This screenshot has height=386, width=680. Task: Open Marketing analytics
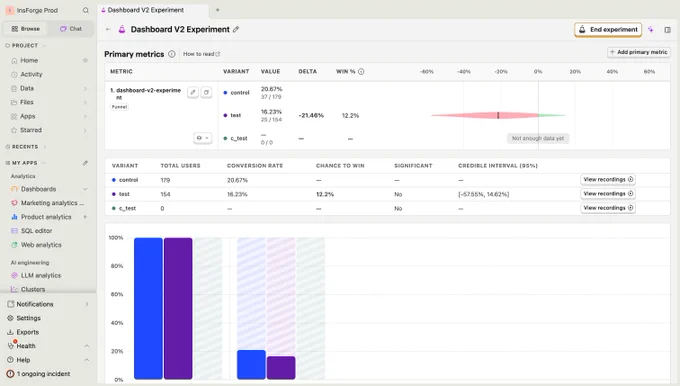(x=52, y=203)
